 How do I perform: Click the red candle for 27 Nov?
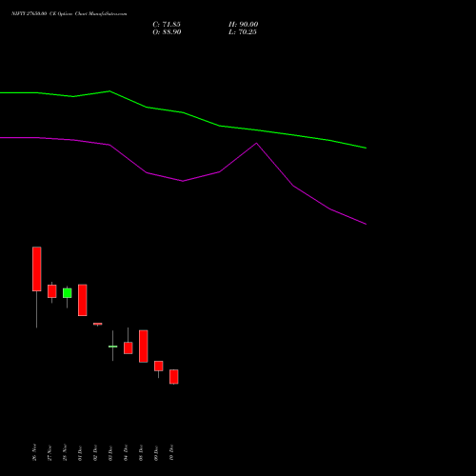(52, 291)
